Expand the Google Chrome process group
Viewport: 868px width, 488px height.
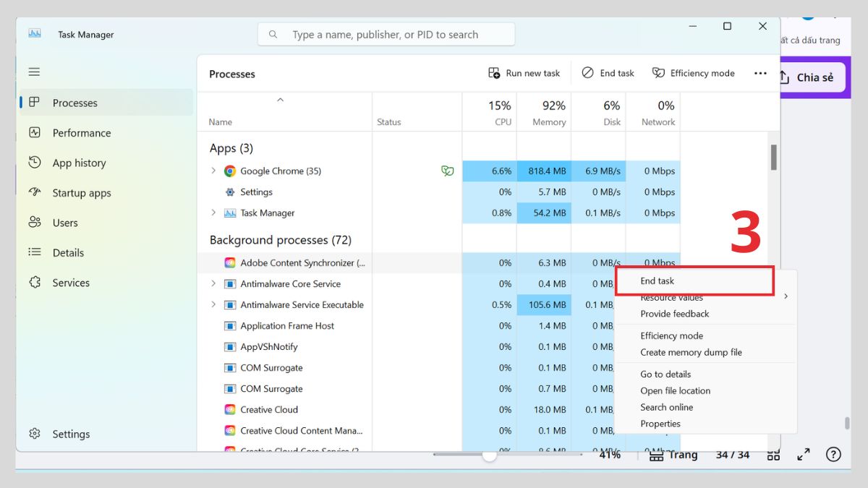pyautogui.click(x=213, y=171)
